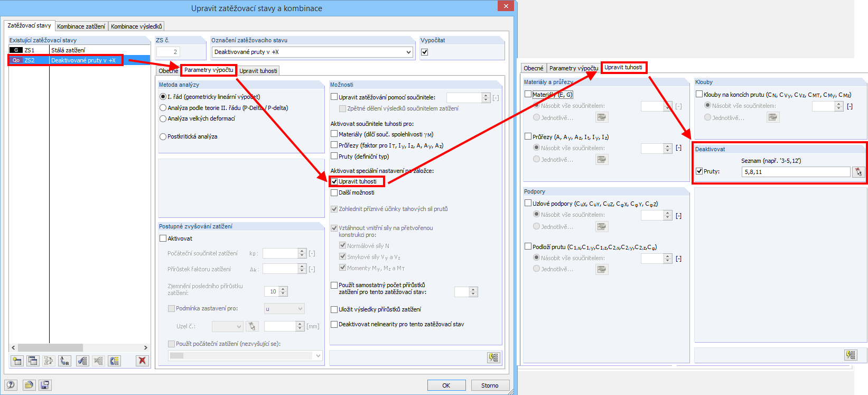Viewport: 868px width, 395px height.
Task: Check Materiály (E, G) in the right panel
Action: pyautogui.click(x=528, y=94)
